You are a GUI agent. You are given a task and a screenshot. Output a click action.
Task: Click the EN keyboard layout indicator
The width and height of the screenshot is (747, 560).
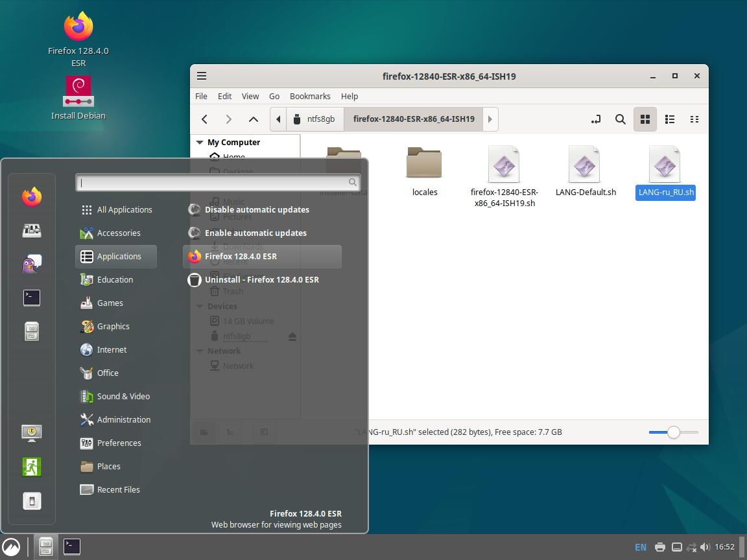(641, 547)
